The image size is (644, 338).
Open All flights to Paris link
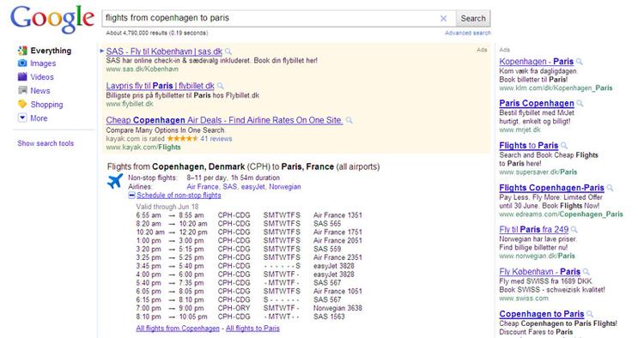click(x=252, y=329)
